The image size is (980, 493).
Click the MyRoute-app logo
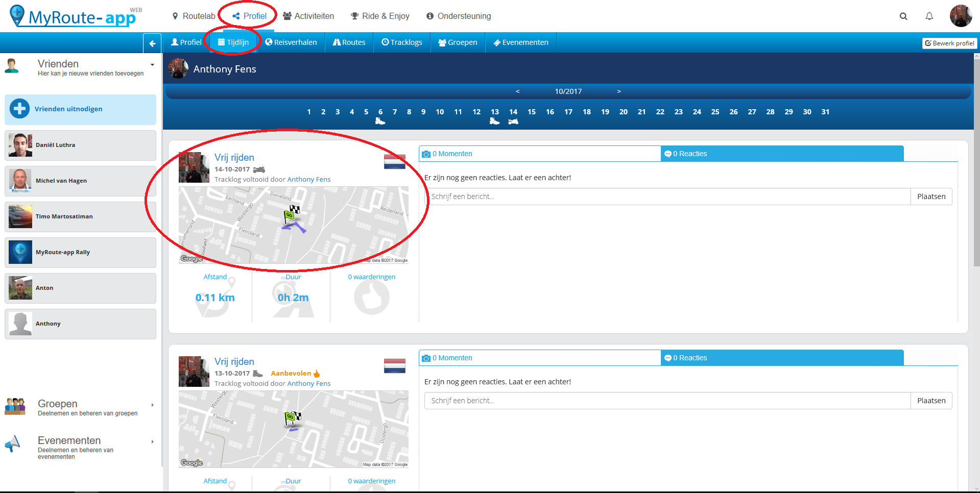click(x=76, y=16)
